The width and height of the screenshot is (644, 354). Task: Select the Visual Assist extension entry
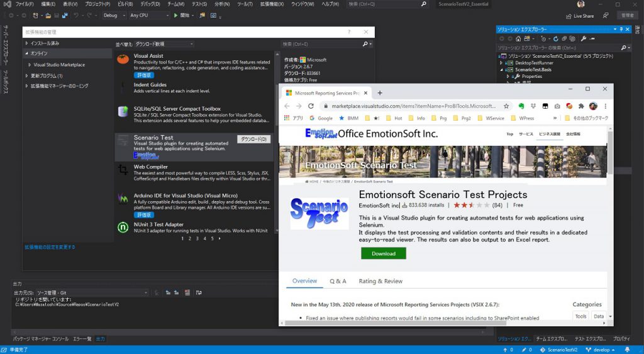[x=195, y=65]
